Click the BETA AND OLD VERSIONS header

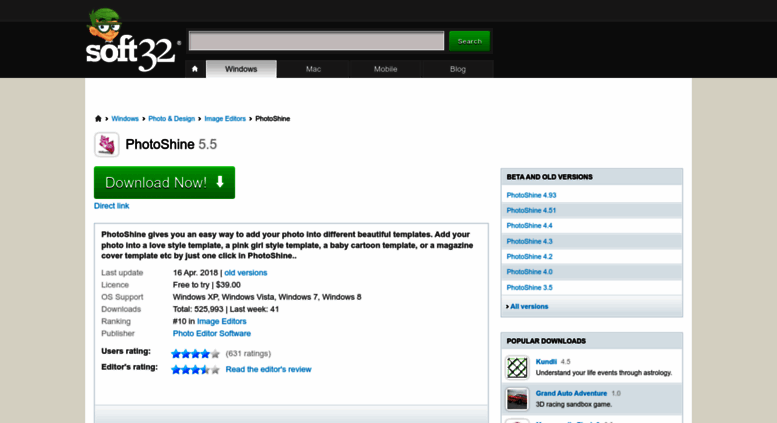[x=549, y=177]
